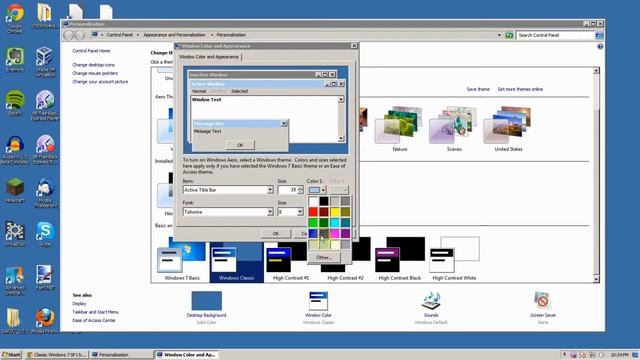This screenshot has width=640, height=360.
Task: Click Other... in the color palette
Action: [324, 258]
